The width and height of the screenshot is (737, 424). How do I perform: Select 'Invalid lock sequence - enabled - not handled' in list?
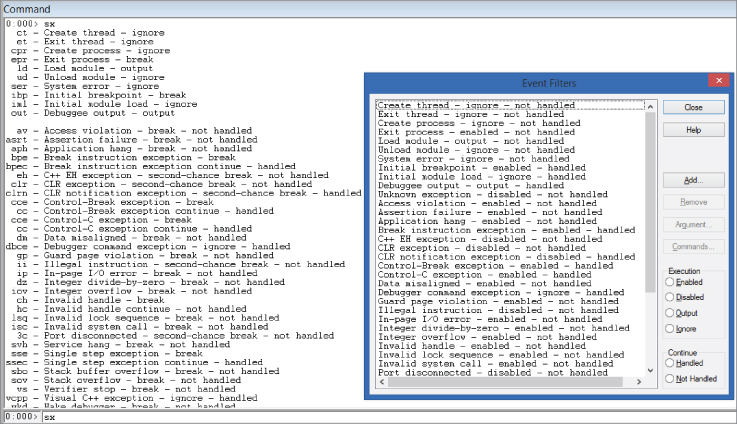tap(510, 355)
